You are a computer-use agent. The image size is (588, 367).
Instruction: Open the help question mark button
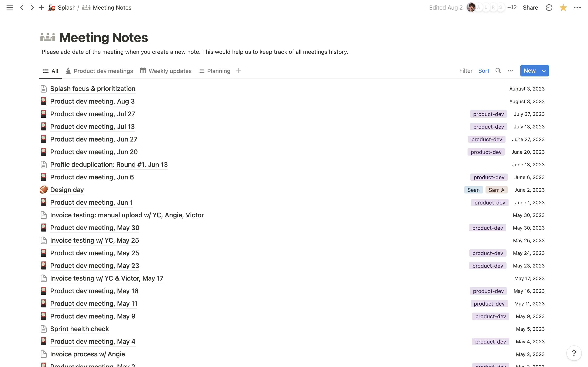574,353
